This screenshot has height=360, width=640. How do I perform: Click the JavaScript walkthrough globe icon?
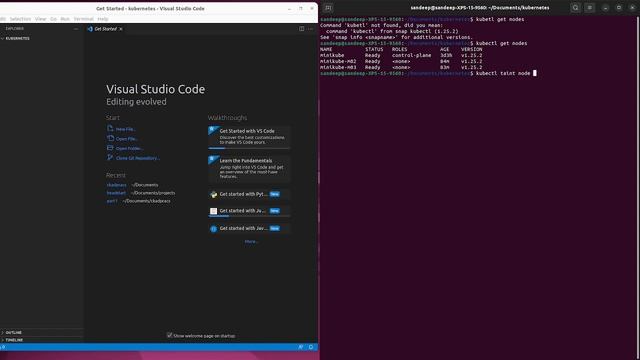pos(213,229)
